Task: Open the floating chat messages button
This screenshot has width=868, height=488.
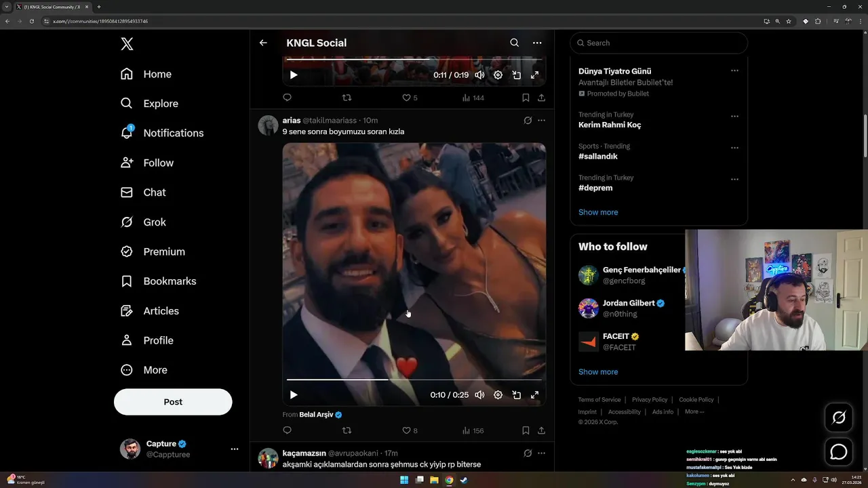Action: 839,451
